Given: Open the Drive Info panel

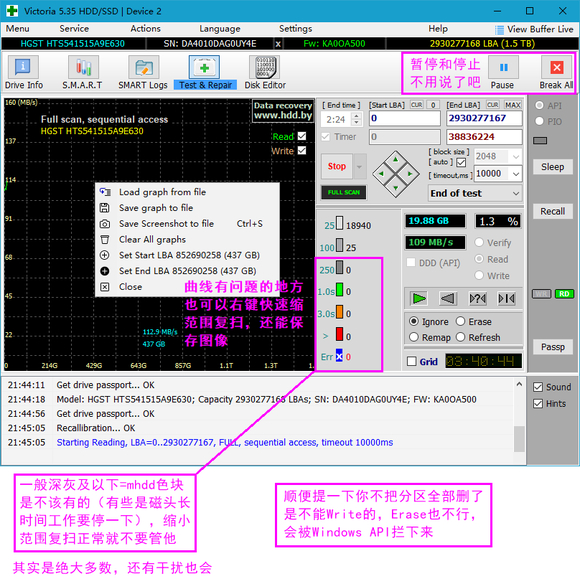Looking at the screenshot, I should (x=23, y=72).
